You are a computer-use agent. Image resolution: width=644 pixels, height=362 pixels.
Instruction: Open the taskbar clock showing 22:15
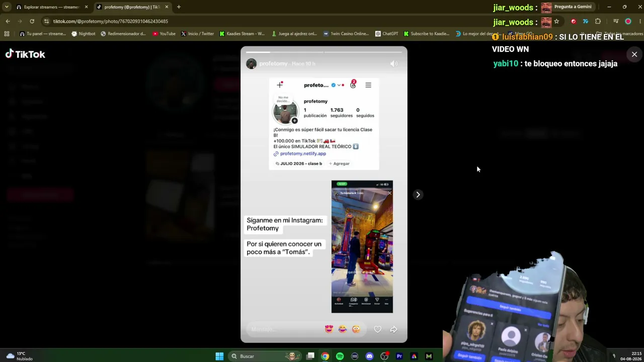coord(630,356)
